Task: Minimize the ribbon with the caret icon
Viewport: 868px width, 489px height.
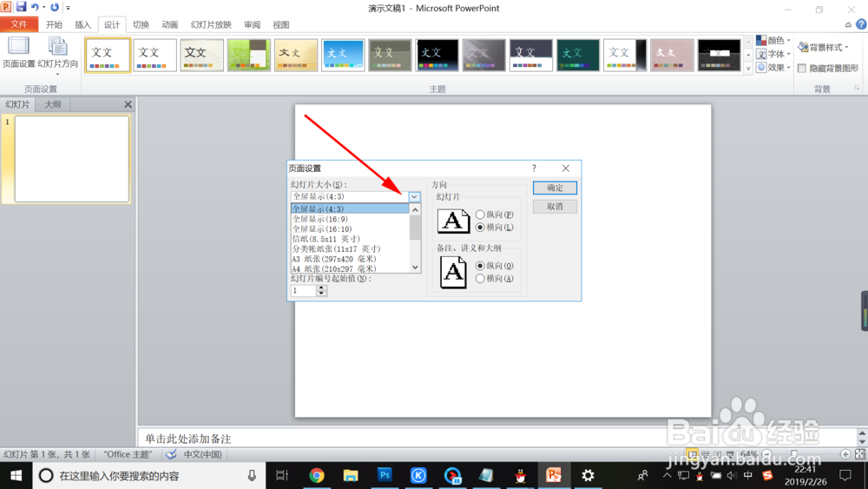Action: pos(848,25)
